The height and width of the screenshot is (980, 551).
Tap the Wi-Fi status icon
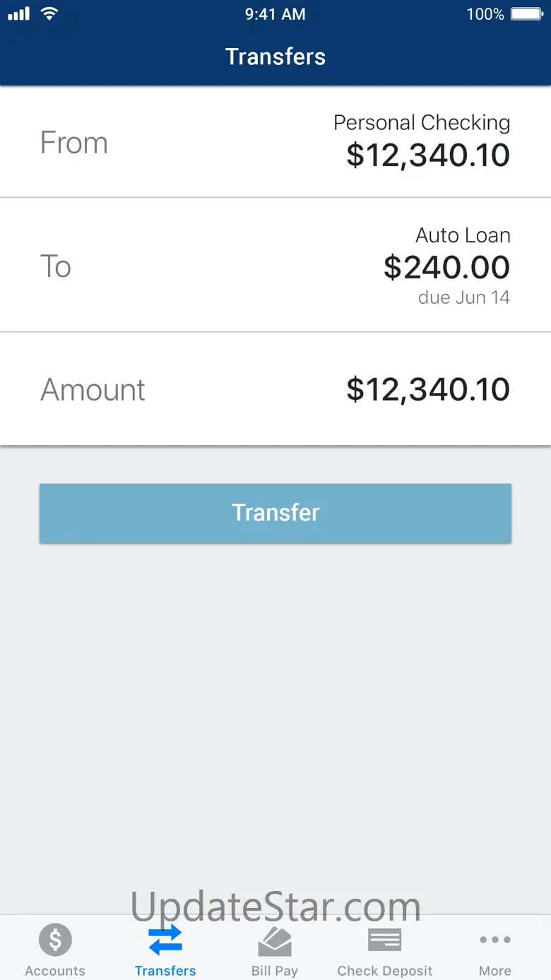pyautogui.click(x=49, y=14)
